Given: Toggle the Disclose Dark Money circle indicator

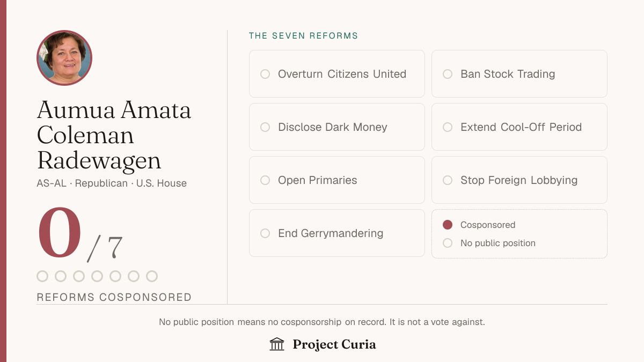Looking at the screenshot, I should [x=265, y=127].
